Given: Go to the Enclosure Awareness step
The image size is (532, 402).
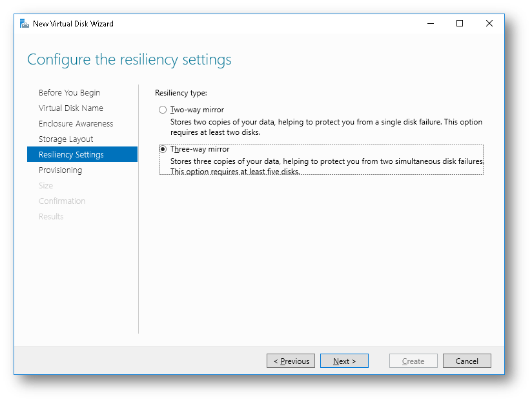Looking at the screenshot, I should coord(76,123).
